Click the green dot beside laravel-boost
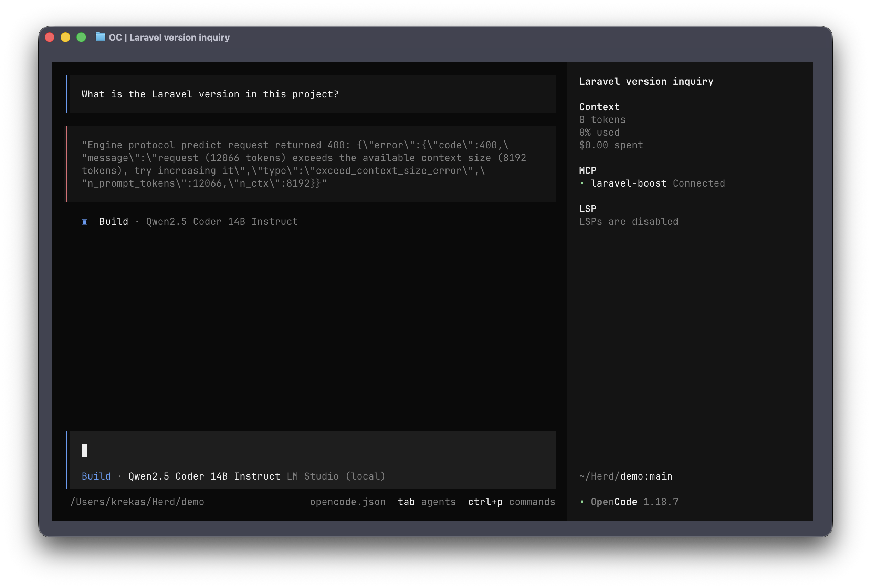 (582, 183)
